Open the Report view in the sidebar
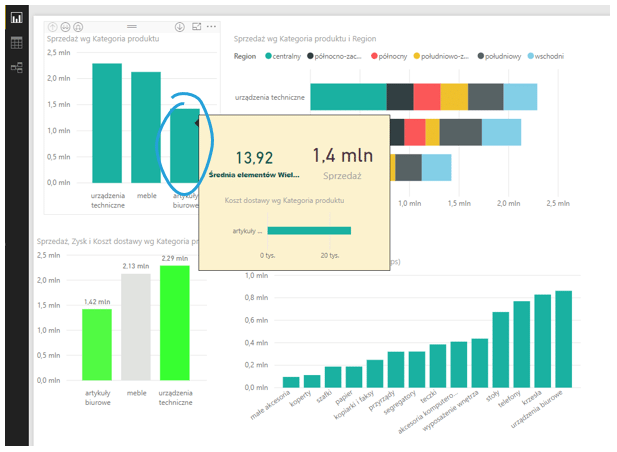The width and height of the screenshot is (617, 452). [x=16, y=18]
